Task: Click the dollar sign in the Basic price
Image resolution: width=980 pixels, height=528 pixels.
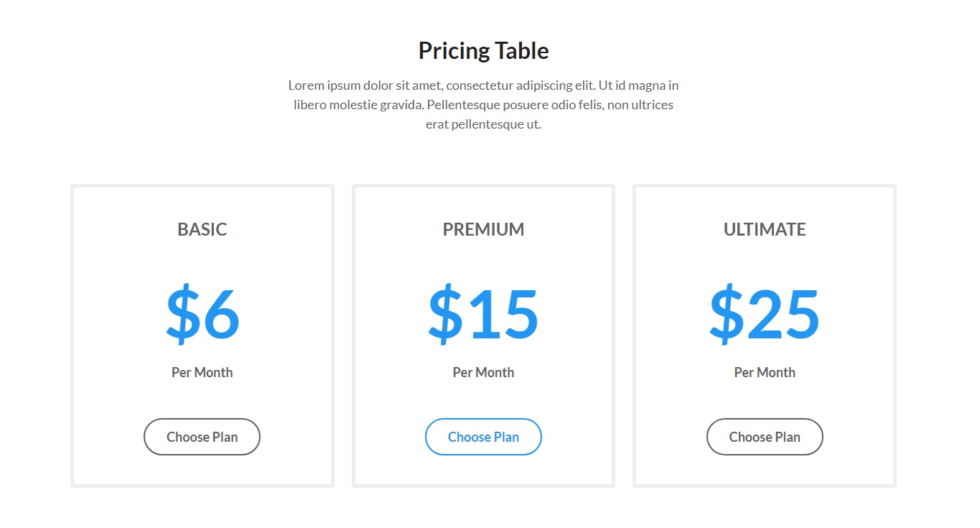Action: (x=182, y=314)
